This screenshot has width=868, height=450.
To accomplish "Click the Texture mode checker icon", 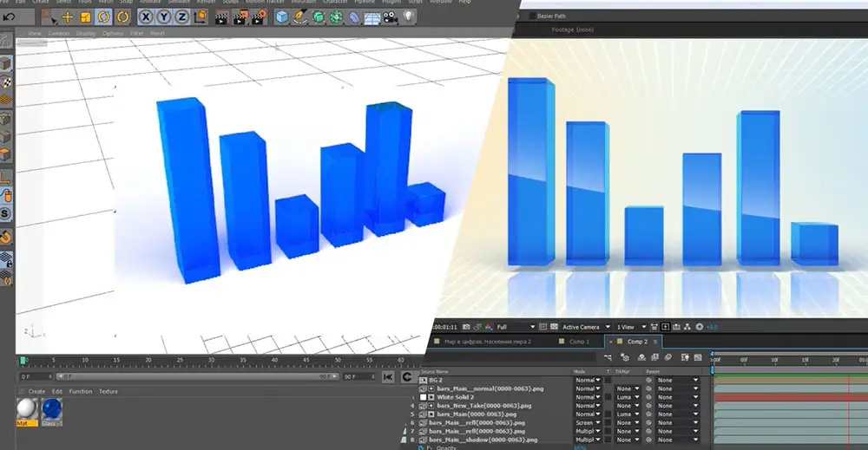I will pyautogui.click(x=5, y=82).
